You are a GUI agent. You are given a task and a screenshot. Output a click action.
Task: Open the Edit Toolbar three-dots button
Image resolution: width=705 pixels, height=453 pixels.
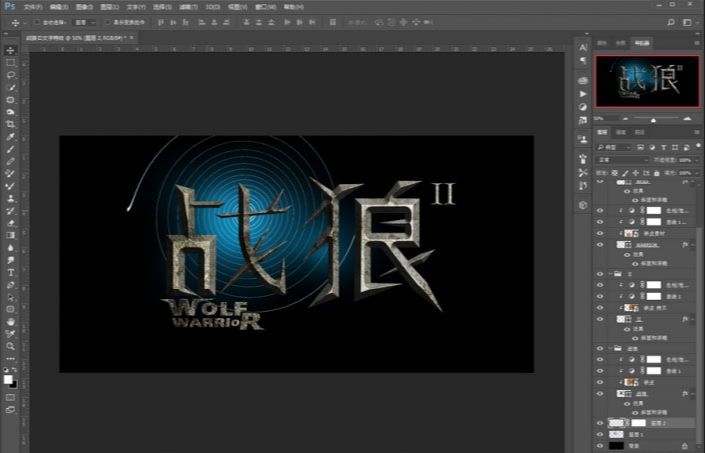coord(10,359)
